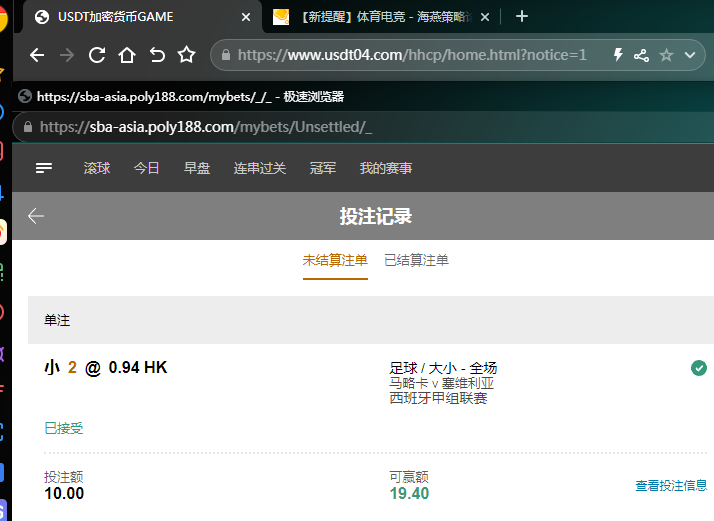This screenshot has width=714, height=521.
Task: Open a new browser tab
Action: pyautogui.click(x=521, y=16)
